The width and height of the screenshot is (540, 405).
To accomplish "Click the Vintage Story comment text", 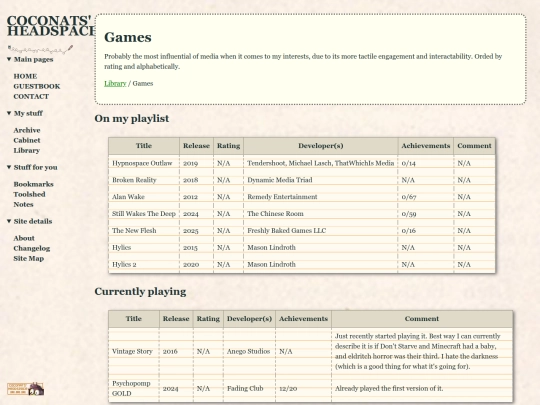I will 418,351.
